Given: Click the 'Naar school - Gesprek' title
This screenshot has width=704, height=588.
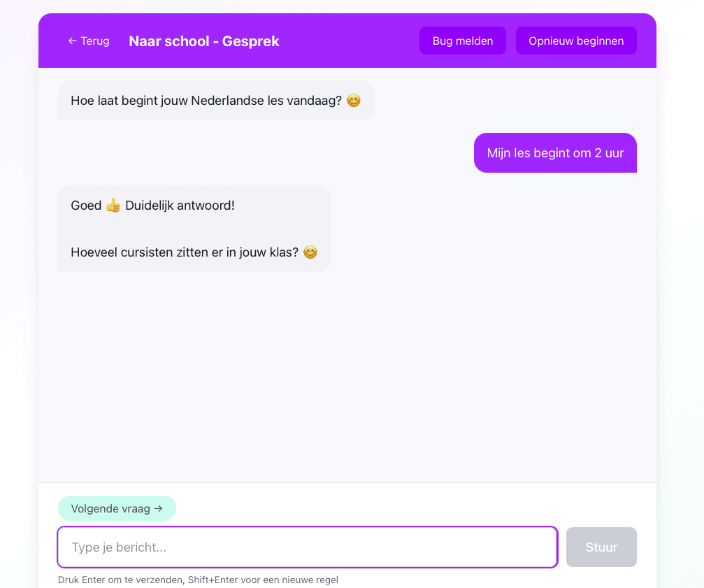Looking at the screenshot, I should coord(204,41).
